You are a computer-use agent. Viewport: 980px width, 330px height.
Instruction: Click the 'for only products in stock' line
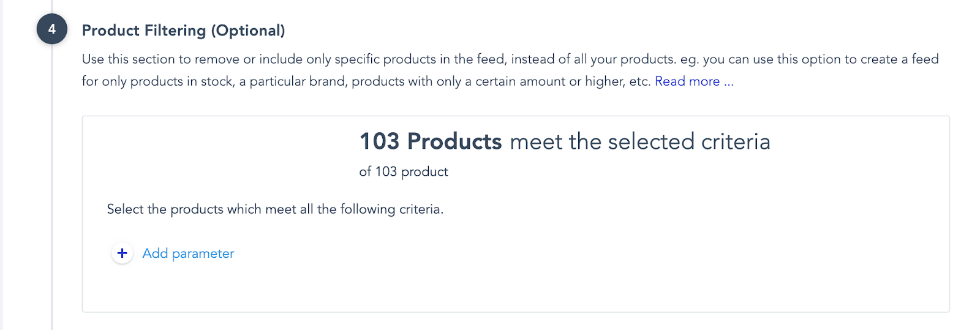[157, 81]
